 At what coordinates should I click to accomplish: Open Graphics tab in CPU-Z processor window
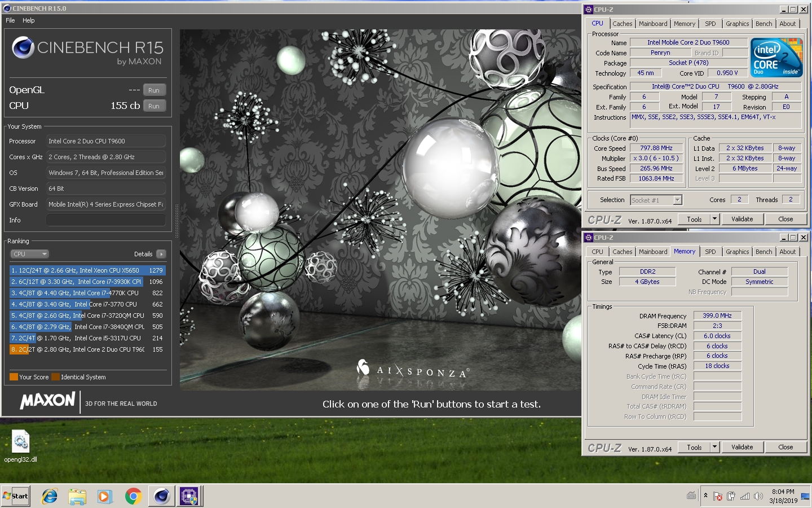coord(738,24)
